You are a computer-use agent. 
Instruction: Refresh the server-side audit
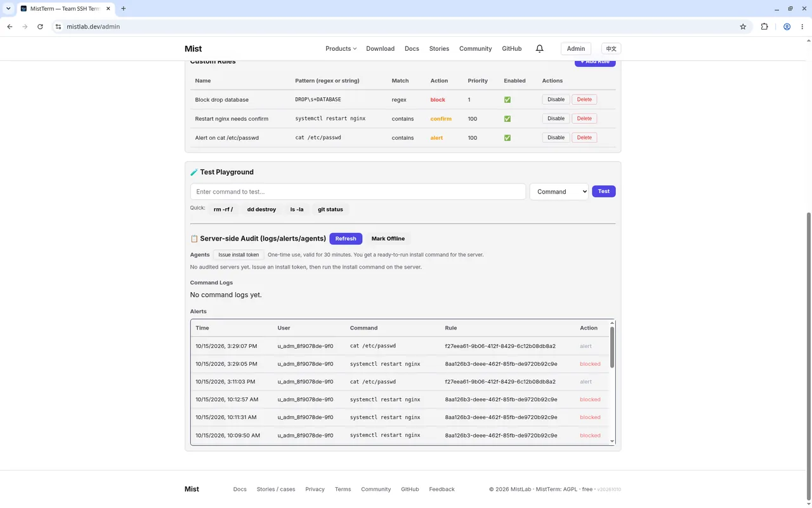[x=346, y=239]
